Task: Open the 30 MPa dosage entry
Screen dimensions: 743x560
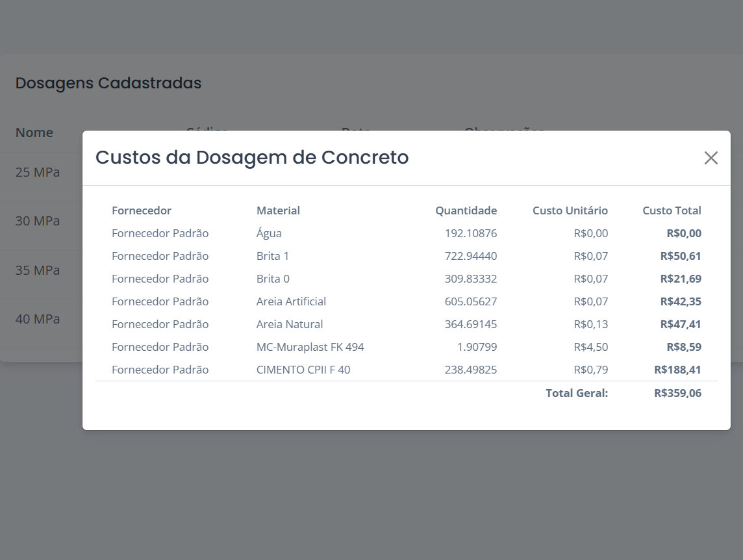Action: [38, 222]
